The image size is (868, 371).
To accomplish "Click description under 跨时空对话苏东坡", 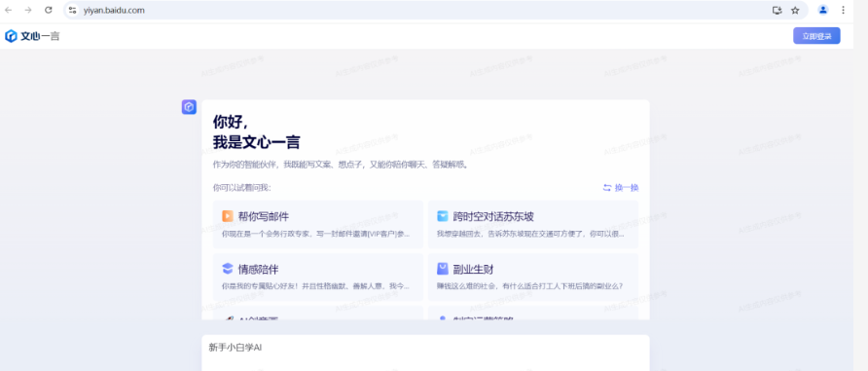I will pos(530,234).
